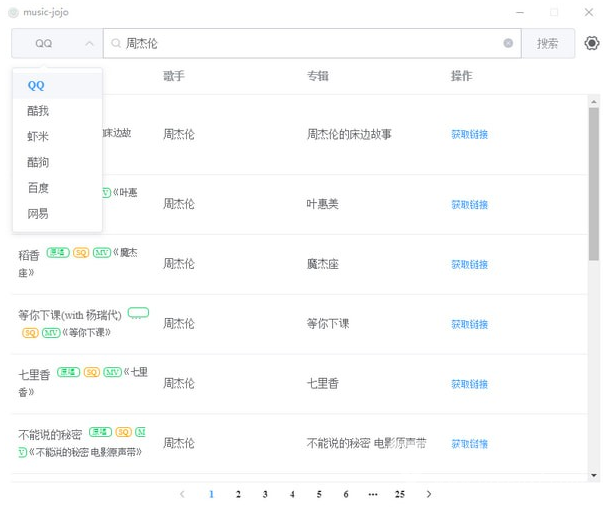Clear the search field with the X icon
The image size is (603, 507).
pos(508,43)
